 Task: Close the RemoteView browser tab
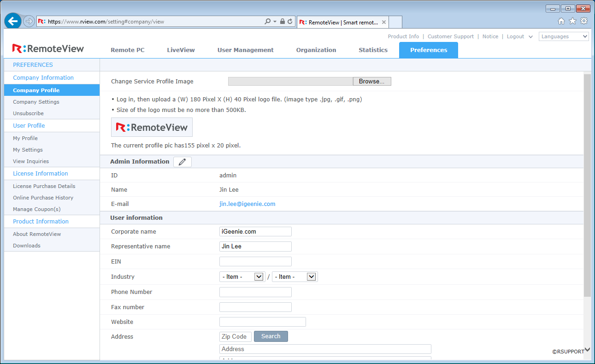pos(383,22)
